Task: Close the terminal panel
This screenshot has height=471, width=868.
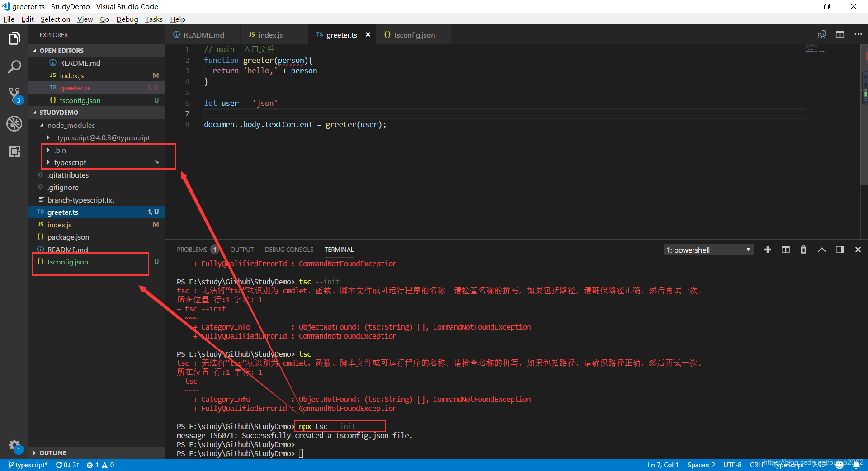Action: (x=858, y=250)
